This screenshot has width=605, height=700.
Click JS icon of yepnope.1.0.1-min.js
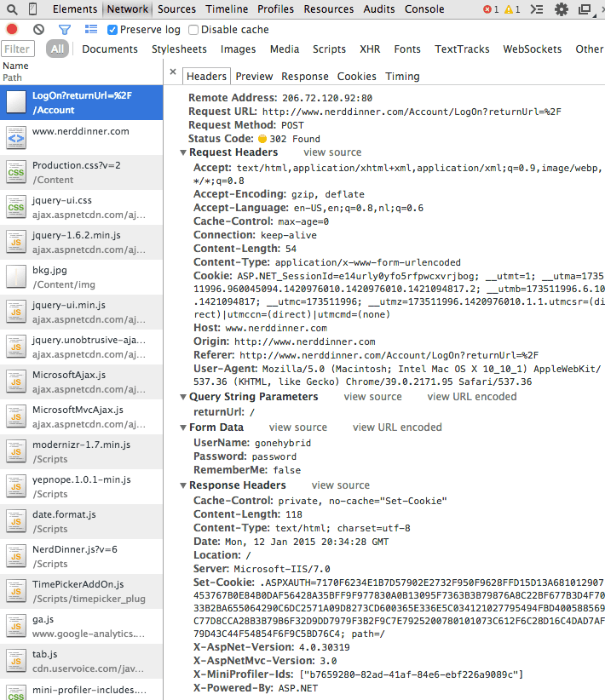(x=16, y=486)
